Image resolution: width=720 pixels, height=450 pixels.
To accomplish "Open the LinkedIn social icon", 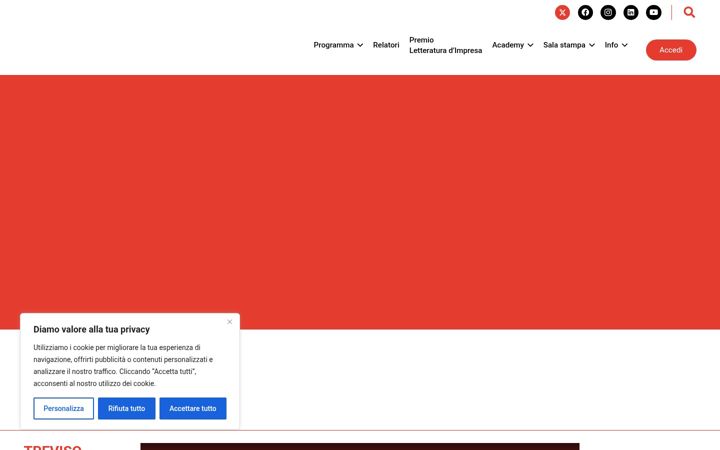I will [x=631, y=12].
